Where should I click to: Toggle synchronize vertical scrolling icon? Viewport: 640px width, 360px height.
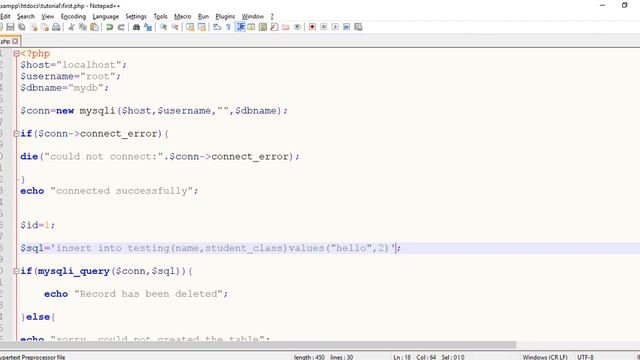point(190,27)
